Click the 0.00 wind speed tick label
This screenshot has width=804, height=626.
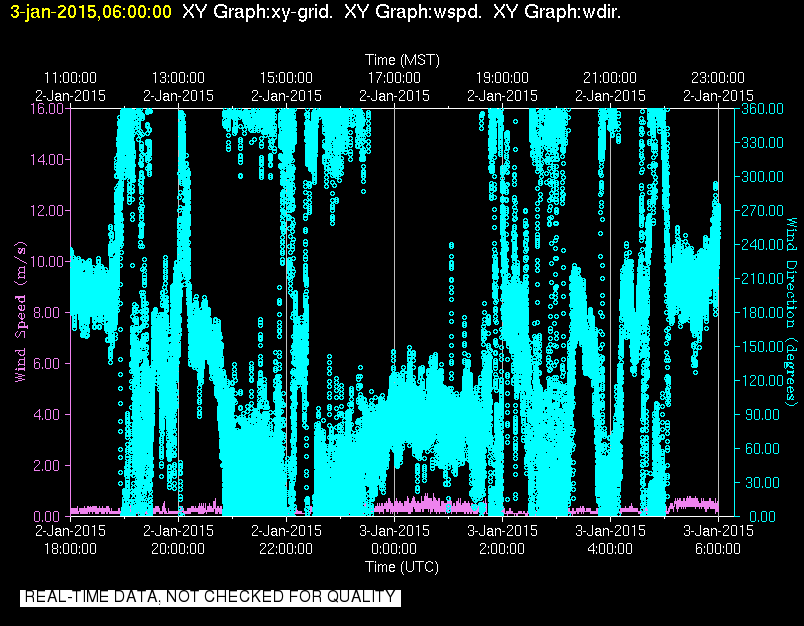click(x=49, y=516)
